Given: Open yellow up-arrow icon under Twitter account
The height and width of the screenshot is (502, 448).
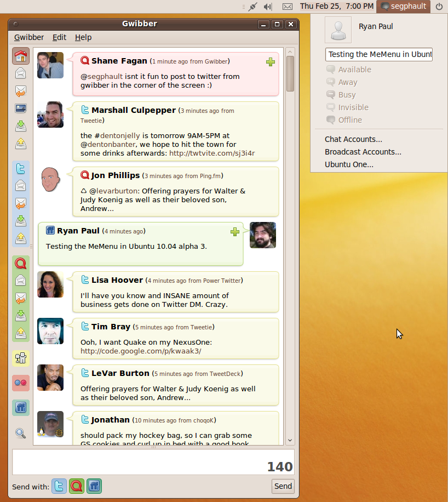Looking at the screenshot, I should point(21,238).
